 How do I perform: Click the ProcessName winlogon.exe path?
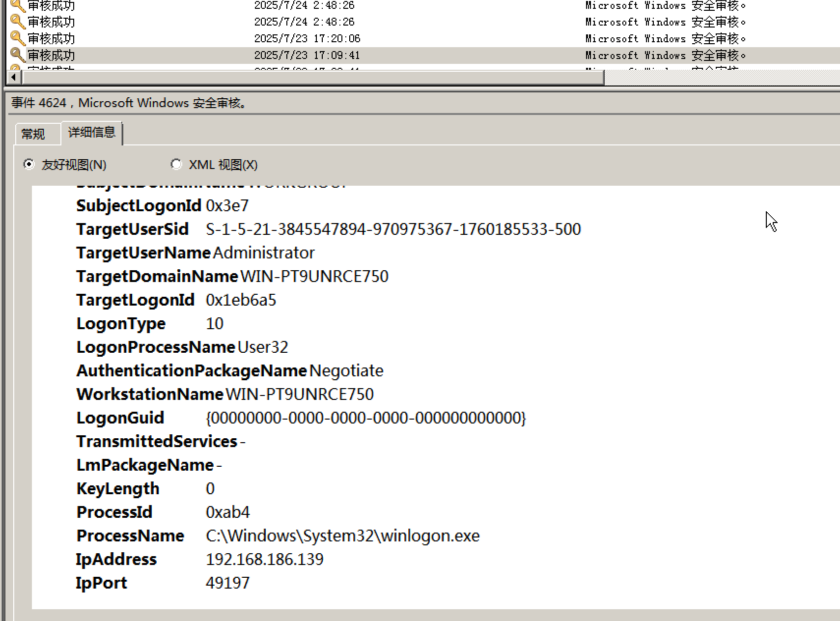[342, 536]
